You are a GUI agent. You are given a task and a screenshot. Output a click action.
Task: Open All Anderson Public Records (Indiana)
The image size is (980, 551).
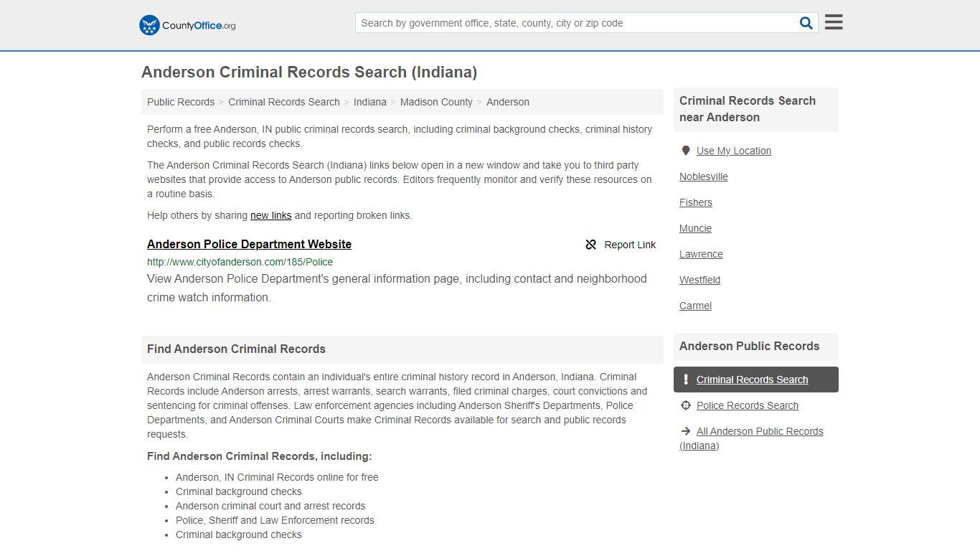tap(751, 438)
